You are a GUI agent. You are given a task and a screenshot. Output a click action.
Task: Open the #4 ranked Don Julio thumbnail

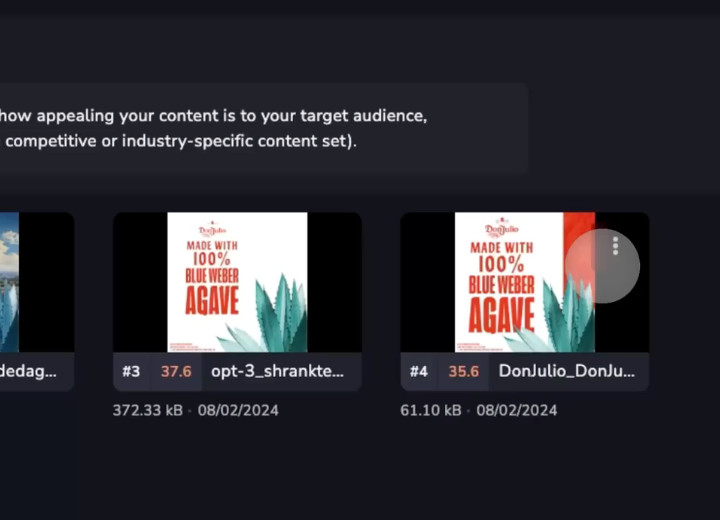(524, 282)
